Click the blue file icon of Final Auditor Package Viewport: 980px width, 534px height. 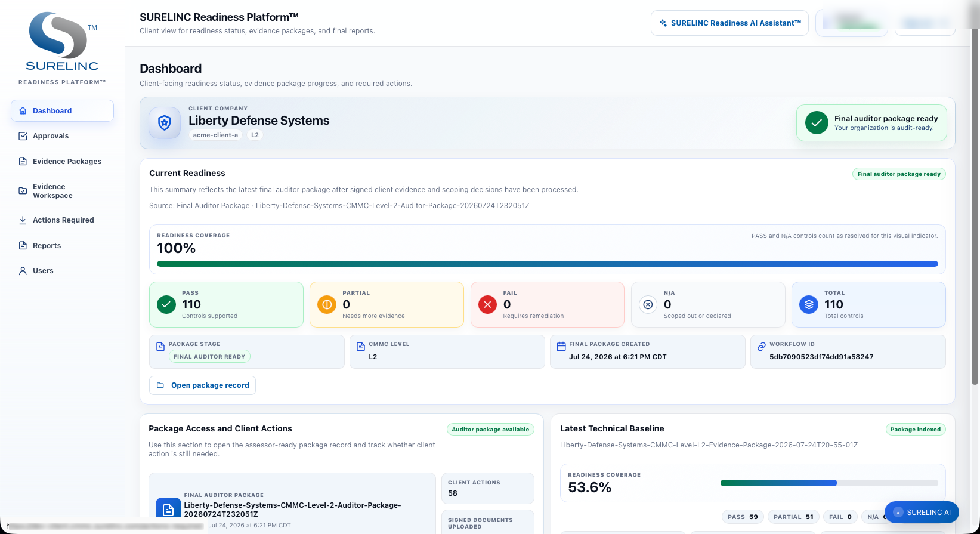(168, 510)
